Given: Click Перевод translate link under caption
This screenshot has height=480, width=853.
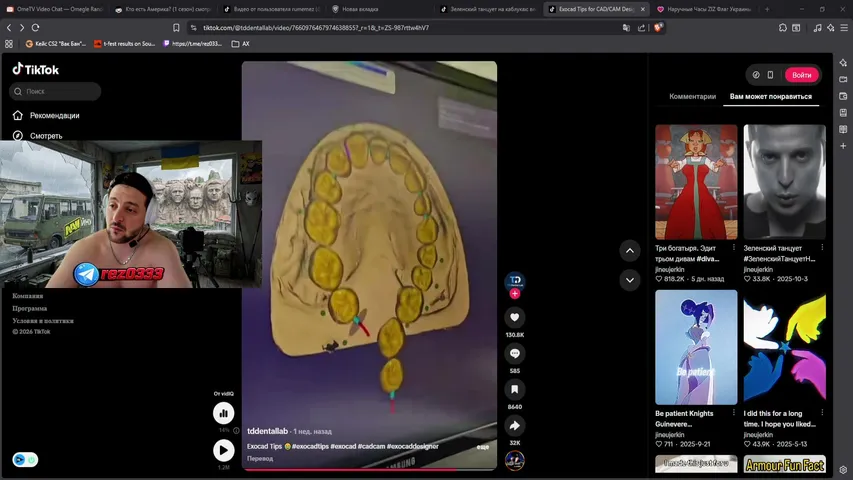Looking at the screenshot, I should tap(260, 459).
